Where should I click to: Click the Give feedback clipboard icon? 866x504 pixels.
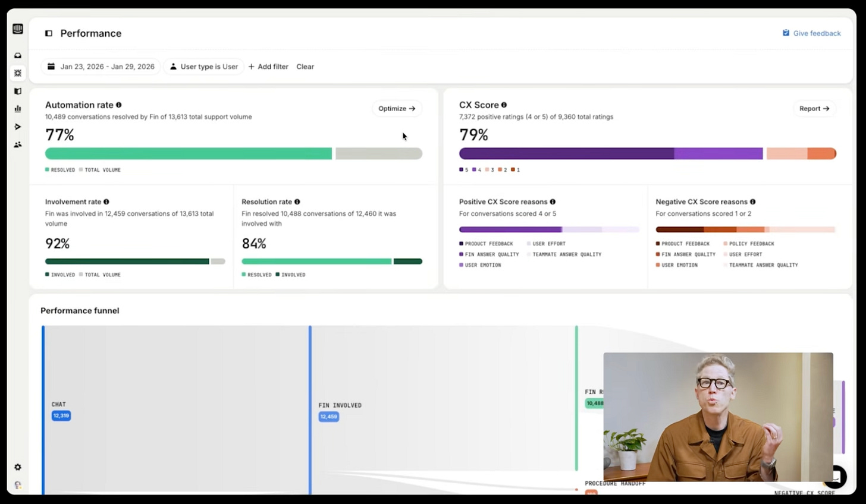pos(786,33)
